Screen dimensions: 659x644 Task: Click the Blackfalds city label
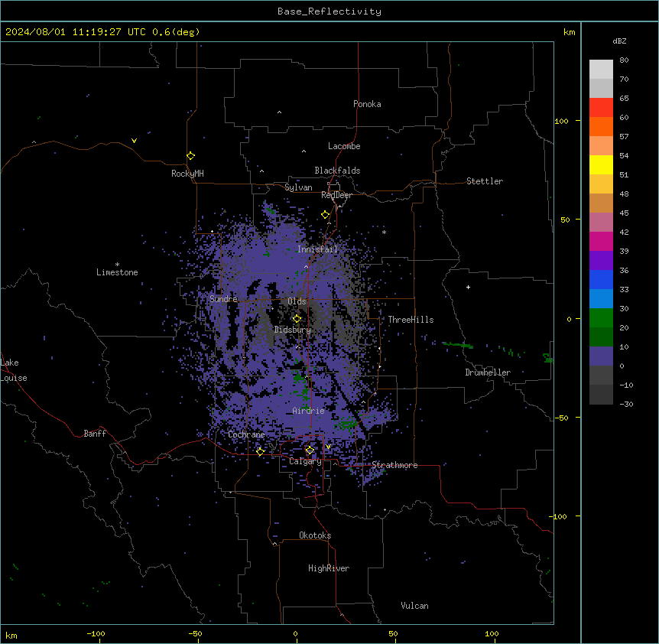click(337, 171)
